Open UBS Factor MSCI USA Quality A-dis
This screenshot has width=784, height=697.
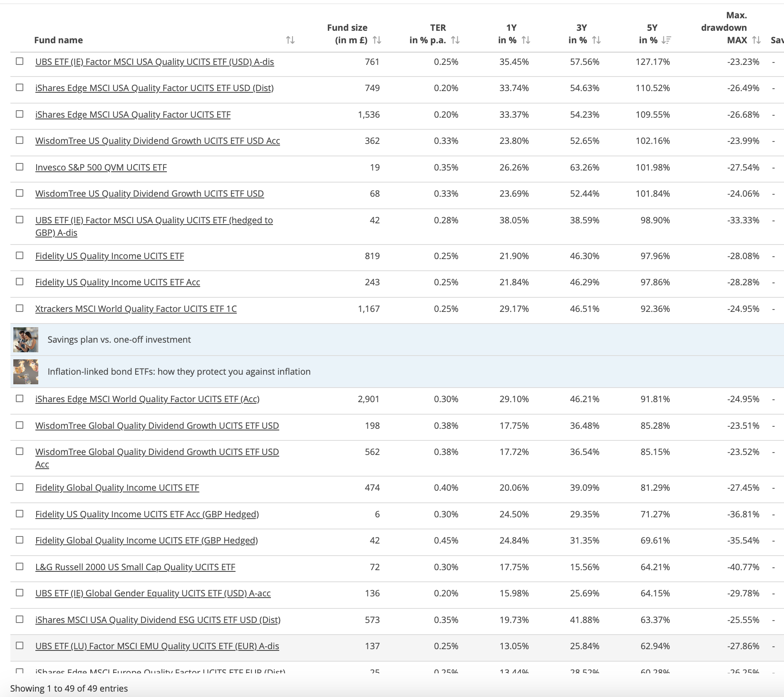coord(154,62)
